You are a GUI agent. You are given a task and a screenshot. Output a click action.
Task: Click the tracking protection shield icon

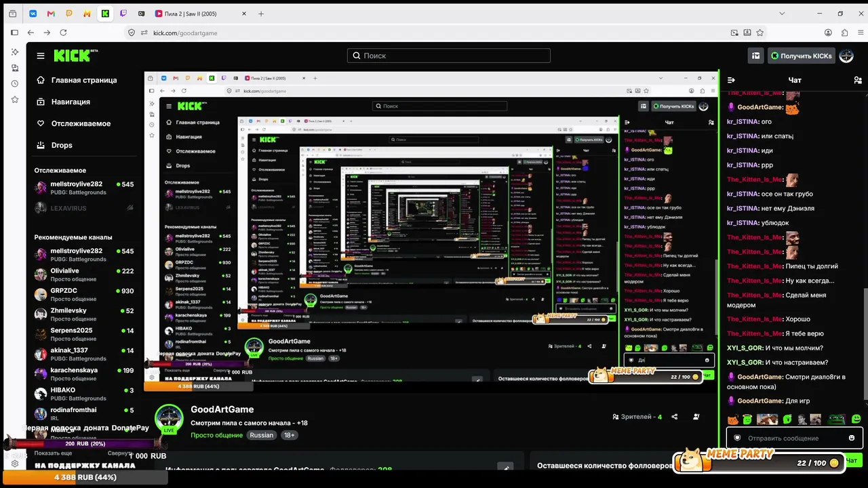[132, 33]
